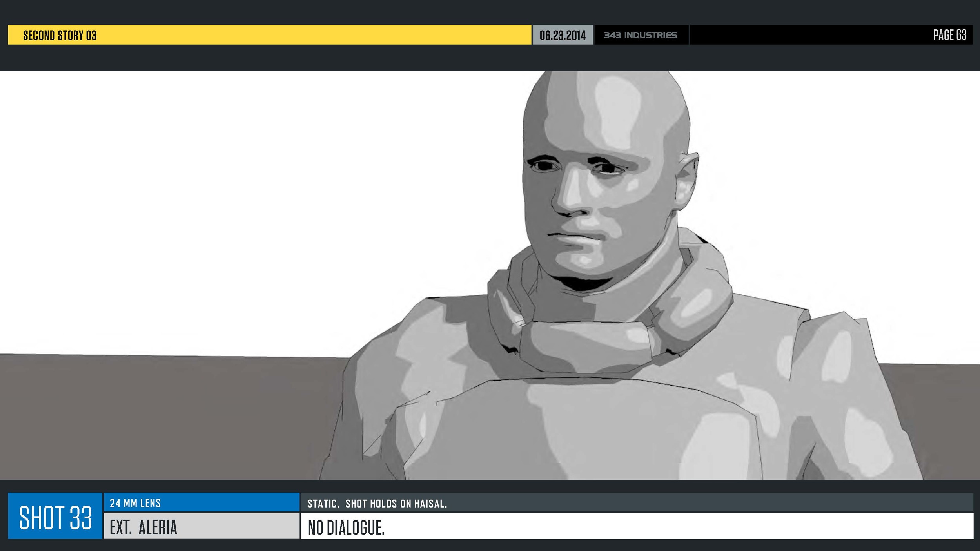Click the 'EXT. ALERIA' location text
The image size is (980, 551).
[x=143, y=527]
